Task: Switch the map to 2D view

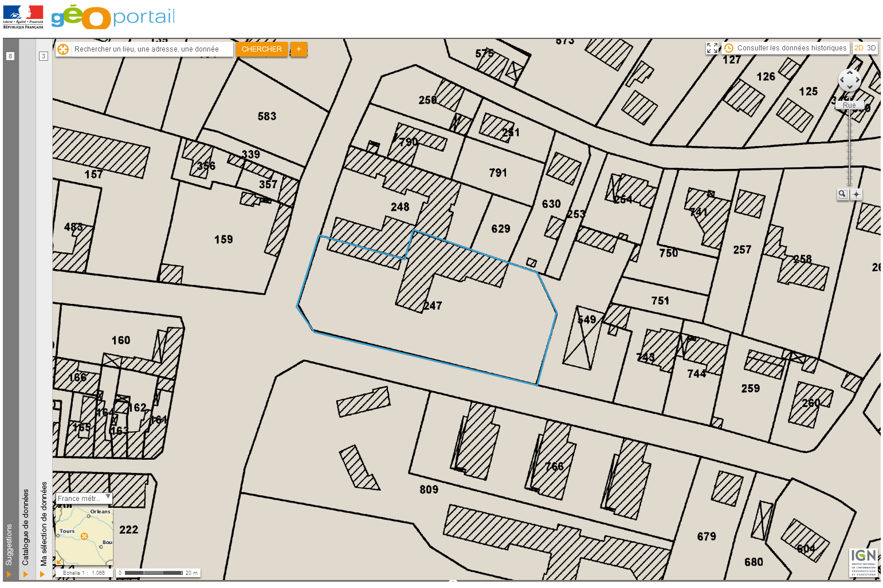Action: [x=858, y=48]
